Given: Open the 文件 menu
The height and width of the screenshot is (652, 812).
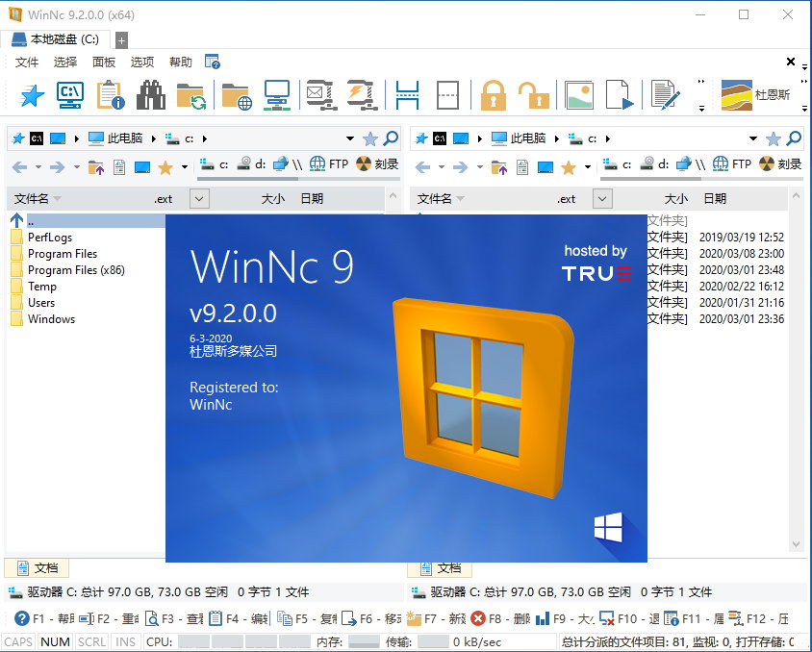Looking at the screenshot, I should coord(26,63).
